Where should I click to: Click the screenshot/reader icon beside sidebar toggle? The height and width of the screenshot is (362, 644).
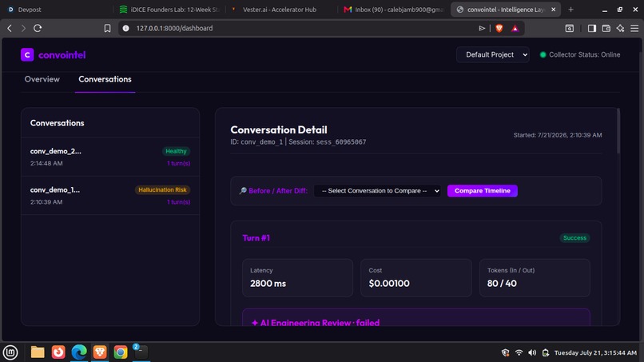[569, 28]
